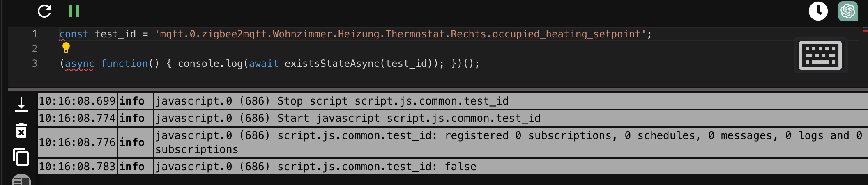
Task: Show the virtual keyboard icon
Action: (820, 56)
